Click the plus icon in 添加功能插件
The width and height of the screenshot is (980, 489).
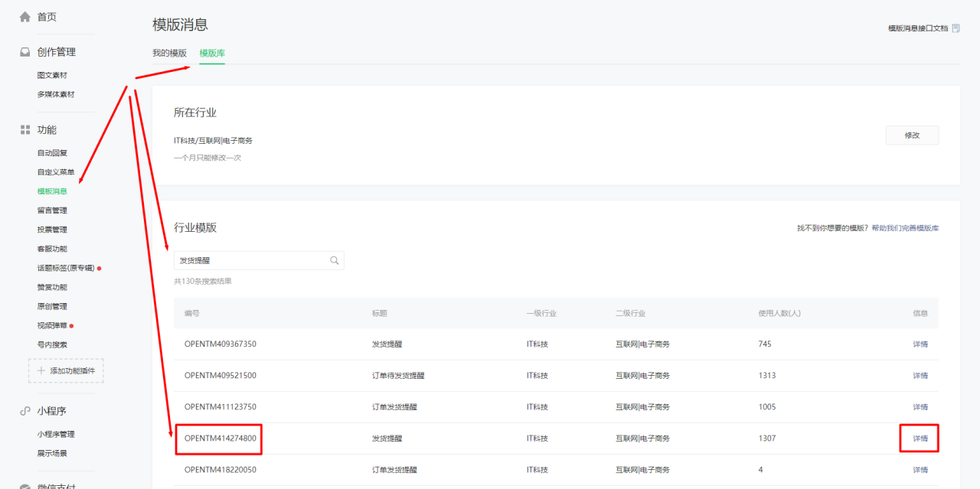coord(41,370)
